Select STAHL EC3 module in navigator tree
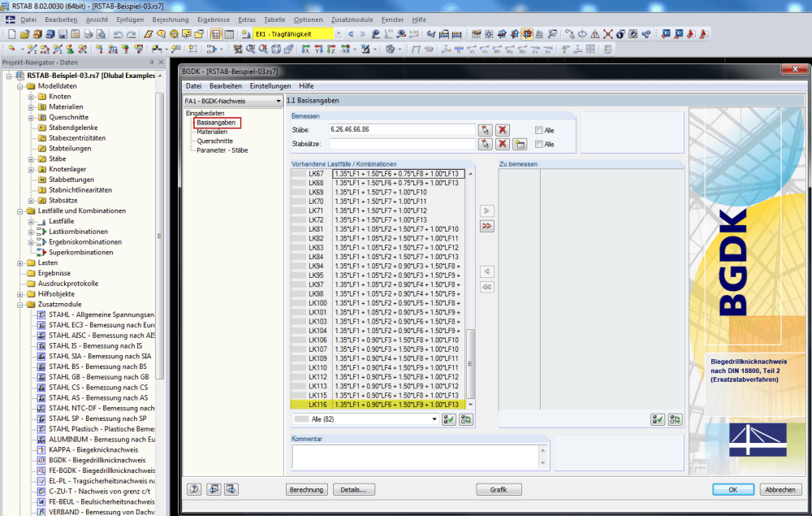Viewport: 812px width, 516px height. [101, 325]
